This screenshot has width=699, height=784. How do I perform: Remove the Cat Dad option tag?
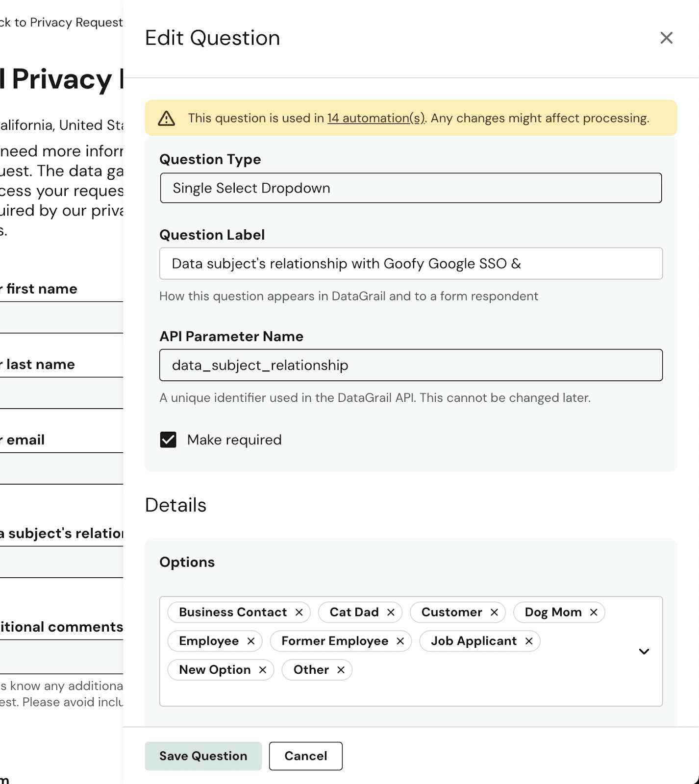point(391,612)
